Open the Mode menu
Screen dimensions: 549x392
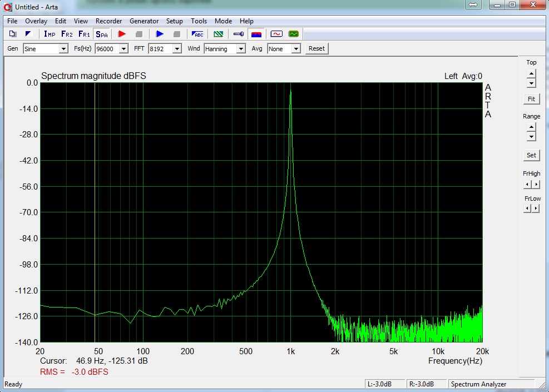[x=224, y=21]
